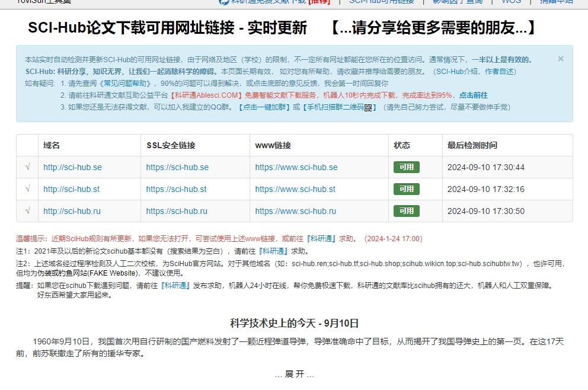
Task: Scan the group QR code icon
Action: tap(368, 108)
